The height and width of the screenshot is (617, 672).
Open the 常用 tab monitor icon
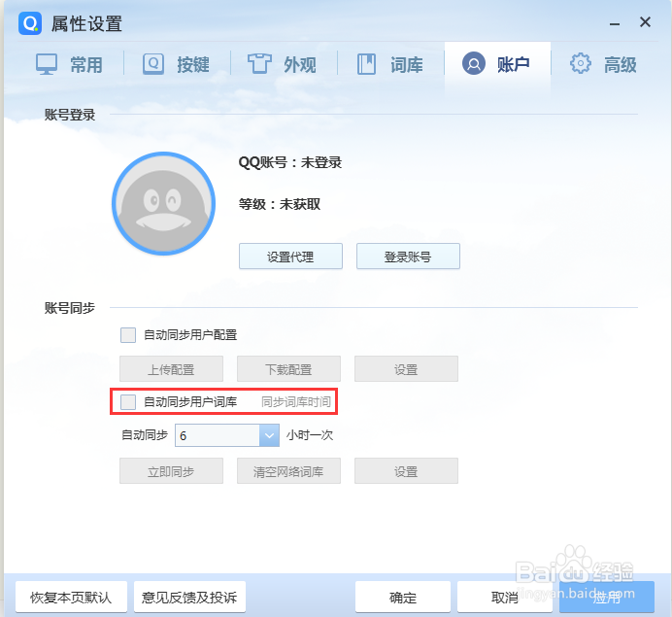(x=47, y=64)
